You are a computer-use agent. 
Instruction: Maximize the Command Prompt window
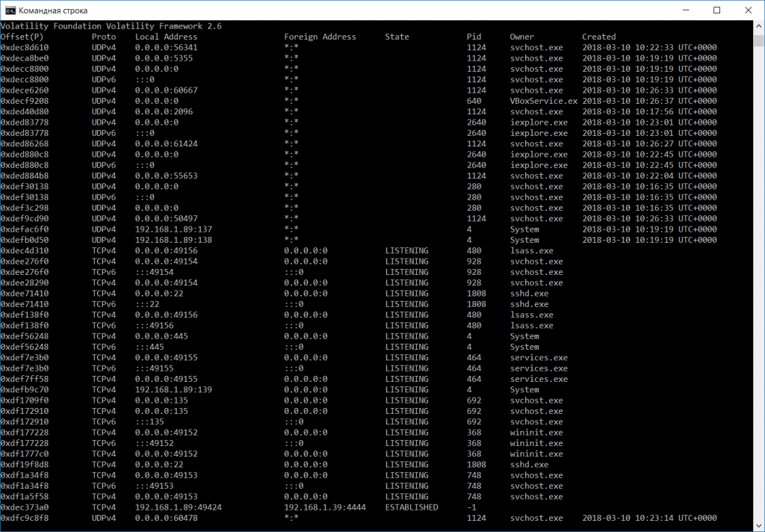716,10
